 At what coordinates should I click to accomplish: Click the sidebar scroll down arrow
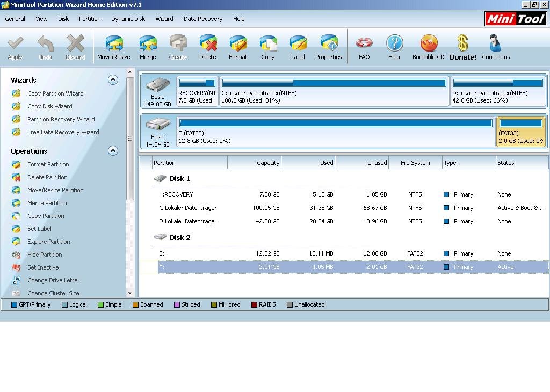[130, 293]
